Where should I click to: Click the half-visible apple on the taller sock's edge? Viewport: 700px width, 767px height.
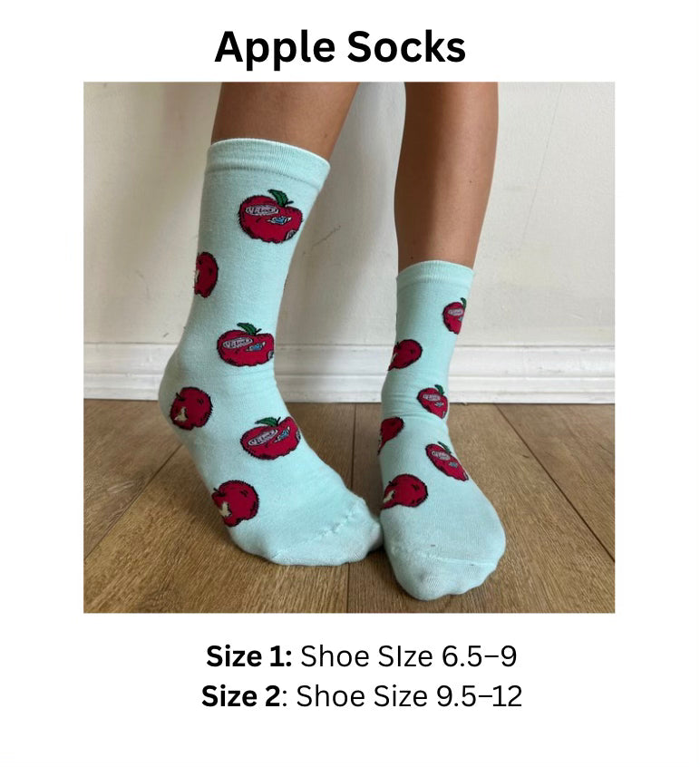[205, 274]
